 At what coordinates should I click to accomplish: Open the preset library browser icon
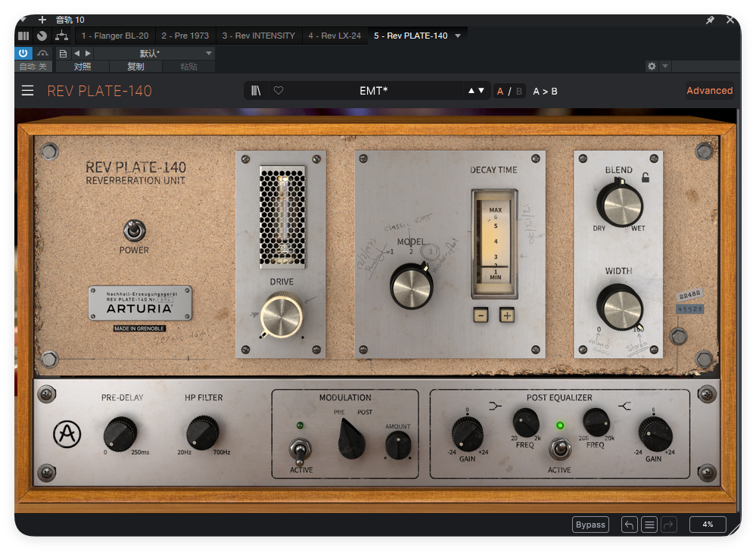(x=256, y=91)
